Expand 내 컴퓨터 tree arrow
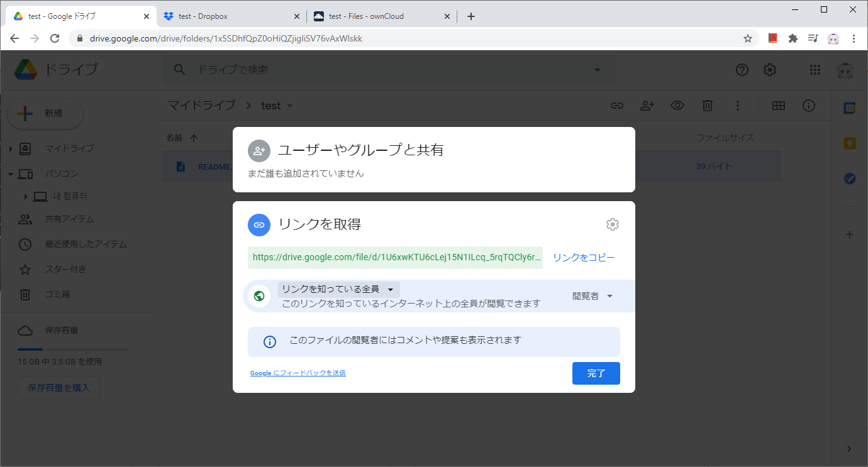868x467 pixels. (x=26, y=197)
